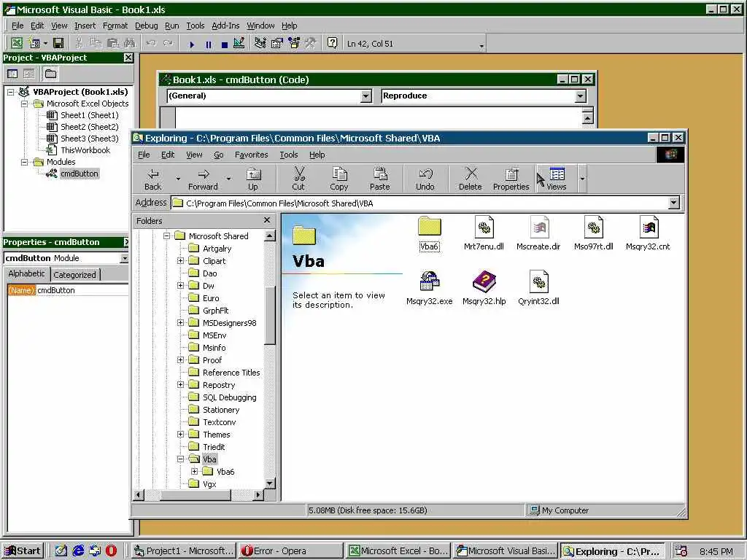Open the Favorites menu in Explorer

click(x=251, y=155)
